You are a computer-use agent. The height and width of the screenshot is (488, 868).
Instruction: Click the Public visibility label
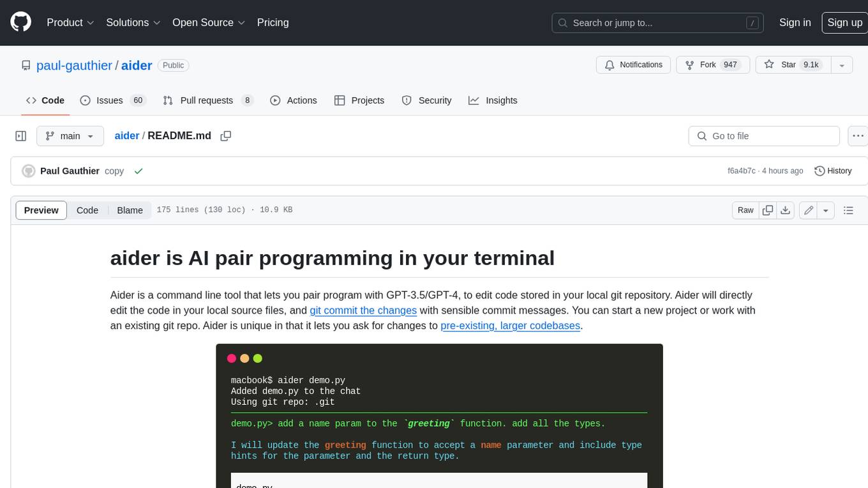[174, 65]
